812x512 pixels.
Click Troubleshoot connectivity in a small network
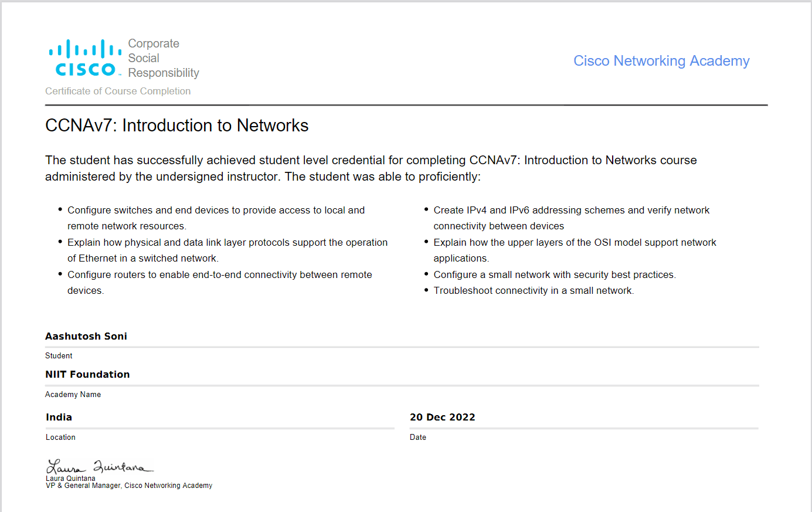click(534, 290)
